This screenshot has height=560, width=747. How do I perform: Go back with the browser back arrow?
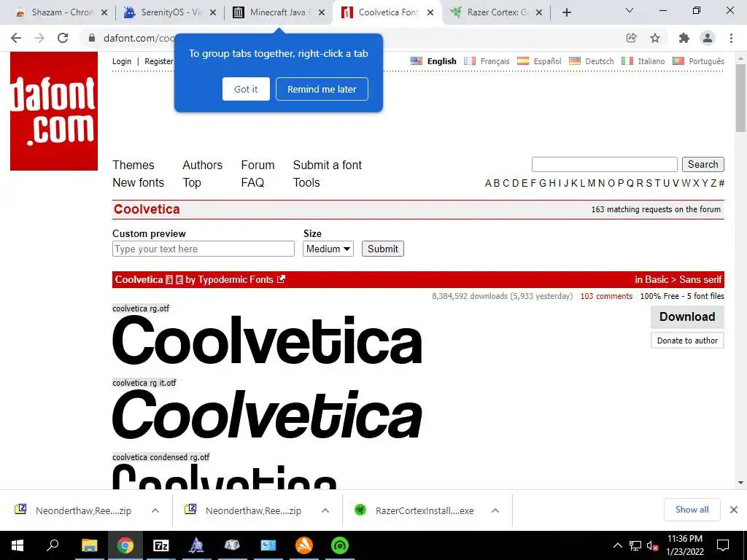pos(16,38)
